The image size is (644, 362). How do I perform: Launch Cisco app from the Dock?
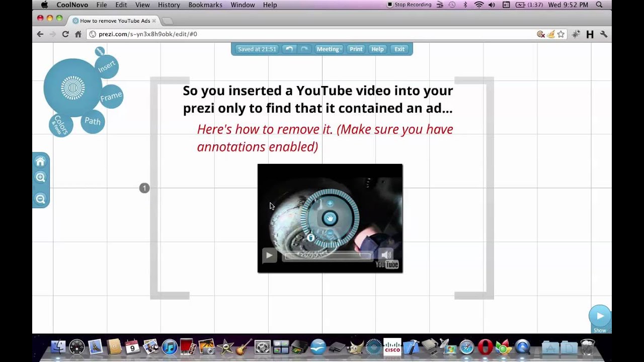point(392,347)
